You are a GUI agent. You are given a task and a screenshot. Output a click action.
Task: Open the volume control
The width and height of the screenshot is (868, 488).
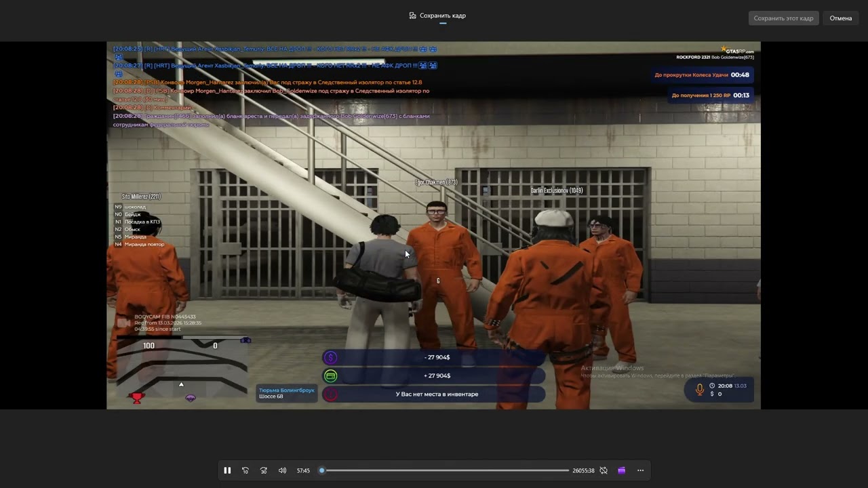coord(282,470)
